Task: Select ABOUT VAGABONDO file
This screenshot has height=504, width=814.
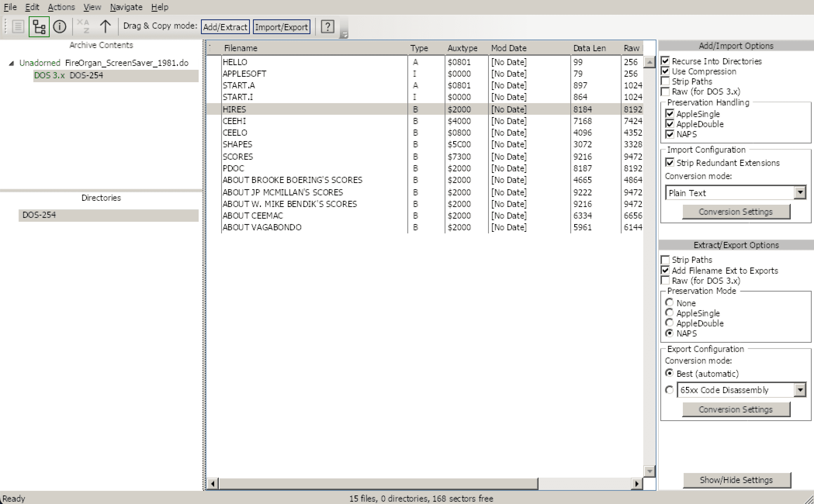Action: [x=424, y=227]
